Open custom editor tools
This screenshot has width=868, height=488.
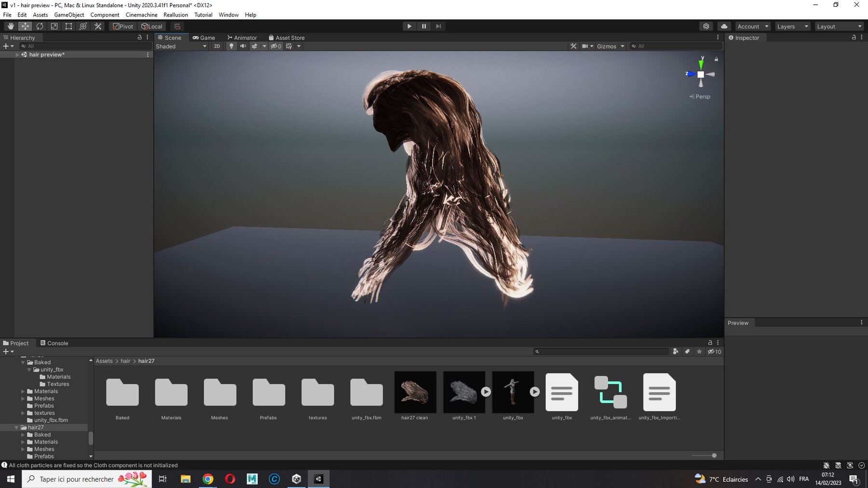(98, 26)
